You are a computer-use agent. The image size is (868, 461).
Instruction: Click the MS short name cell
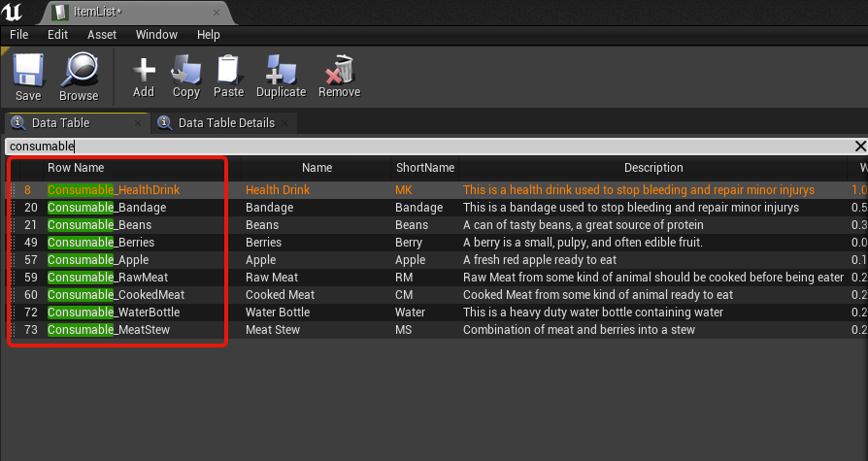coord(403,329)
